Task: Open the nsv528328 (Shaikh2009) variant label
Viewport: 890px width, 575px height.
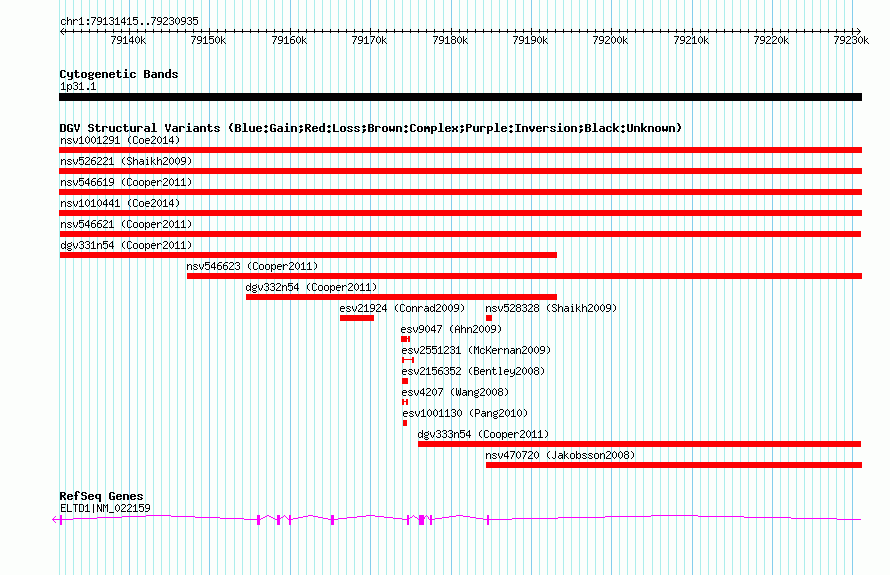Action: click(551, 308)
